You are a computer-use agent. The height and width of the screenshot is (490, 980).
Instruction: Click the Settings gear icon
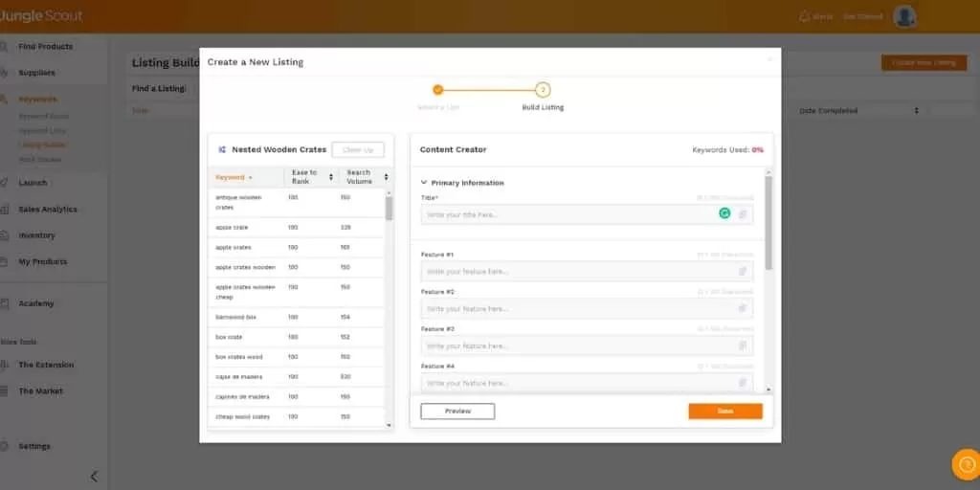[x=4, y=446]
